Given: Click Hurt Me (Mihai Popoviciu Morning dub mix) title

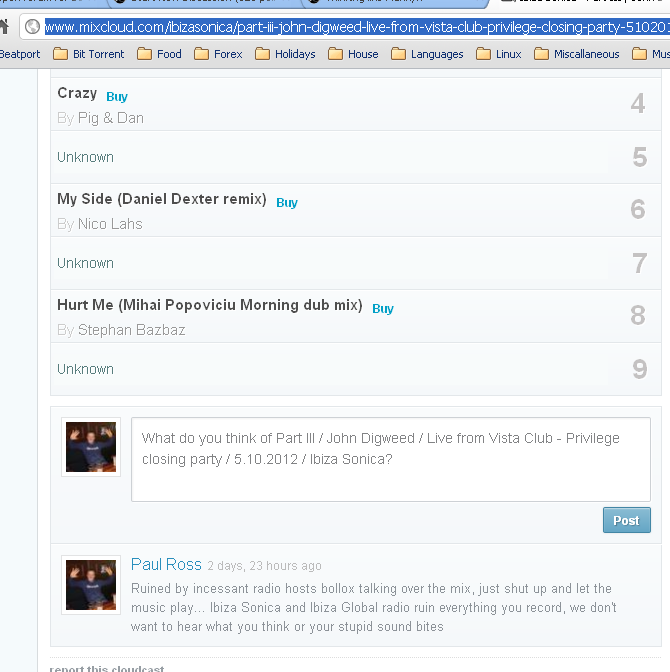Looking at the screenshot, I should coord(210,305).
